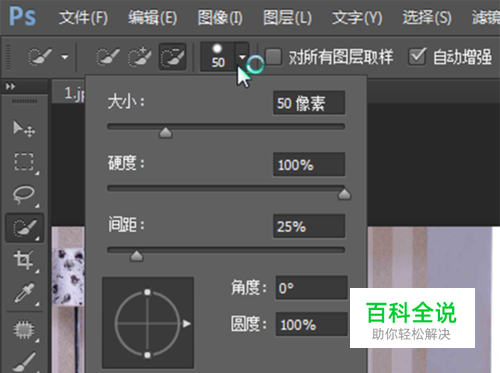Click the brush angle and roundness circle widget
This screenshot has height=373, width=500.
point(148,323)
